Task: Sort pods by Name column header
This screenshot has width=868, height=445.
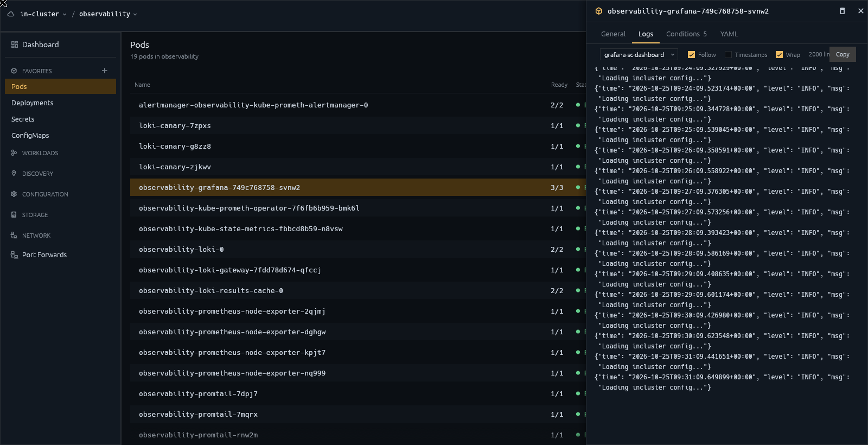Action: [142, 85]
